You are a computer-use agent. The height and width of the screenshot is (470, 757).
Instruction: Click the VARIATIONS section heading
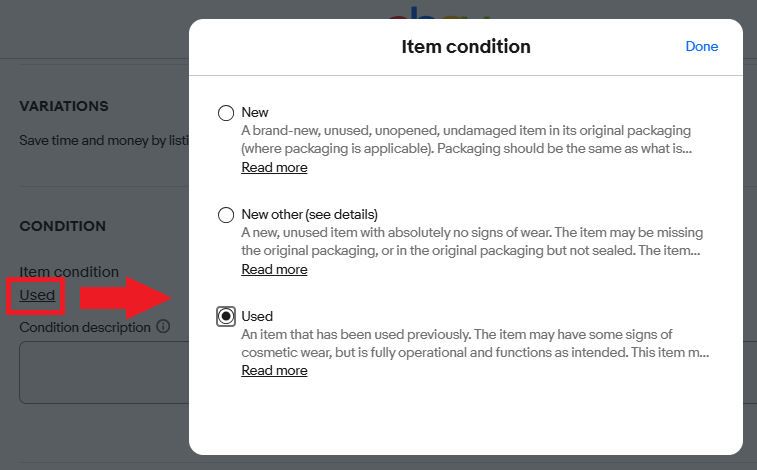[x=63, y=106]
